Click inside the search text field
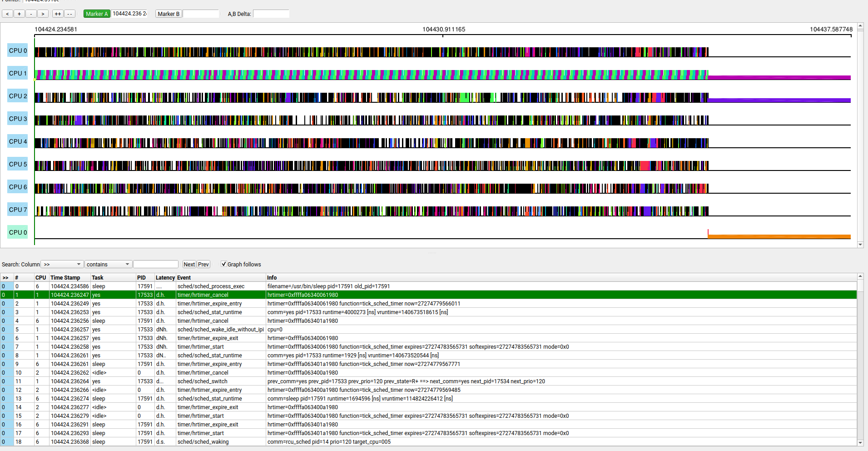The image size is (868, 451). (156, 265)
